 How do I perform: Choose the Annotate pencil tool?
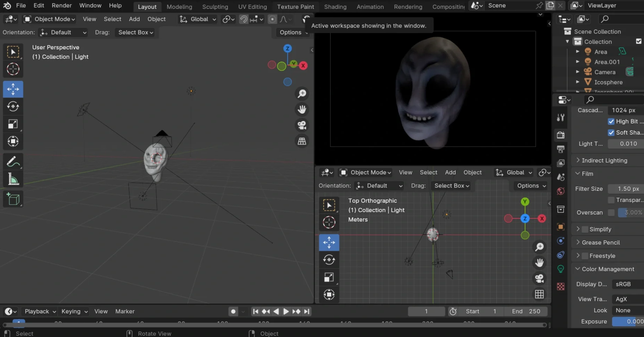pyautogui.click(x=13, y=162)
